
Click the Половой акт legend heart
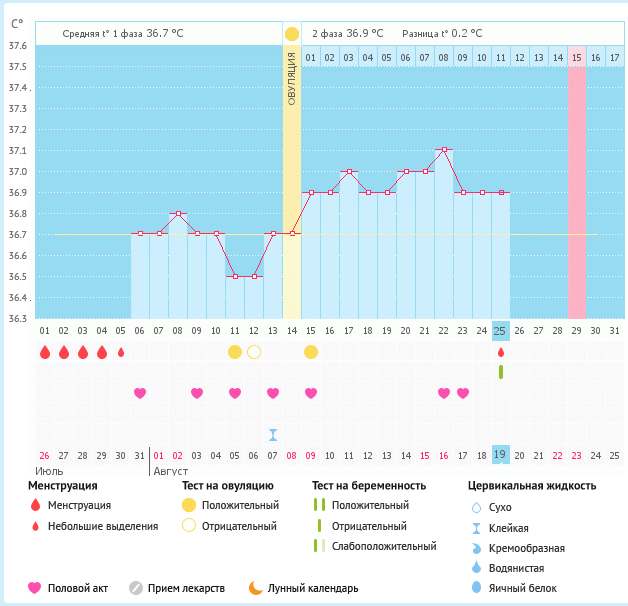(35, 588)
